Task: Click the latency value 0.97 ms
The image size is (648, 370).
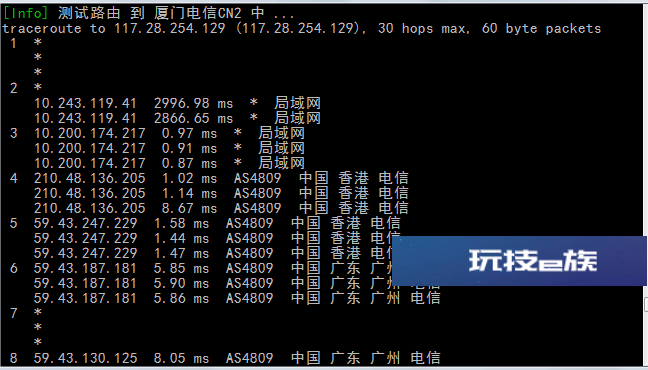Action: [x=189, y=133]
